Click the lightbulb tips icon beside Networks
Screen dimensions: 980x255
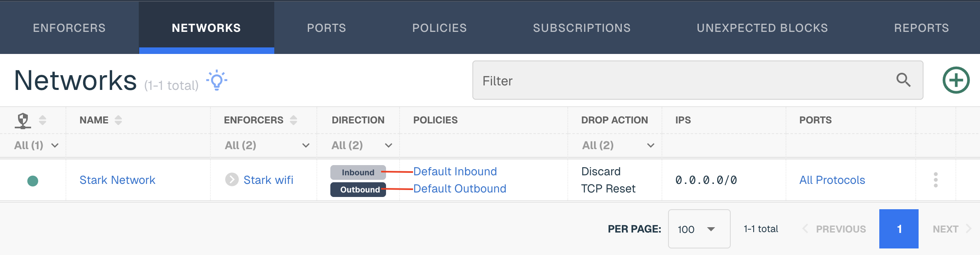pyautogui.click(x=217, y=80)
